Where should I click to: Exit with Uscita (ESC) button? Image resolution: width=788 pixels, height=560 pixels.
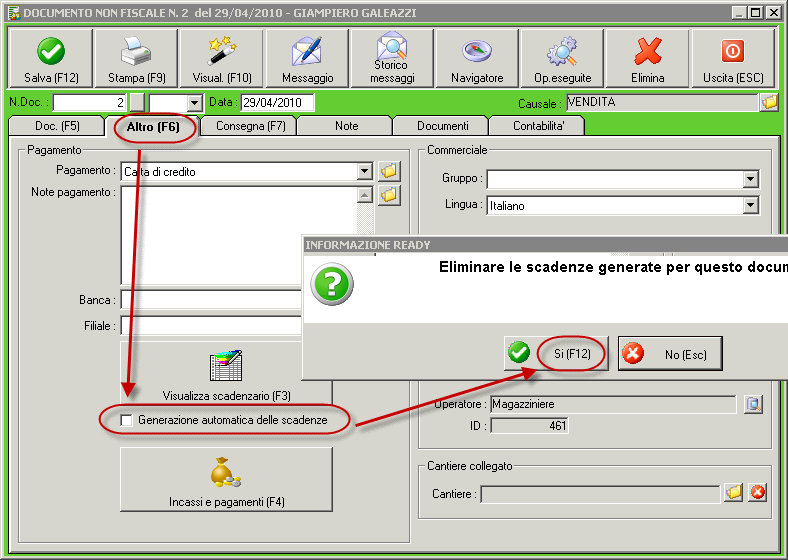[x=733, y=58]
